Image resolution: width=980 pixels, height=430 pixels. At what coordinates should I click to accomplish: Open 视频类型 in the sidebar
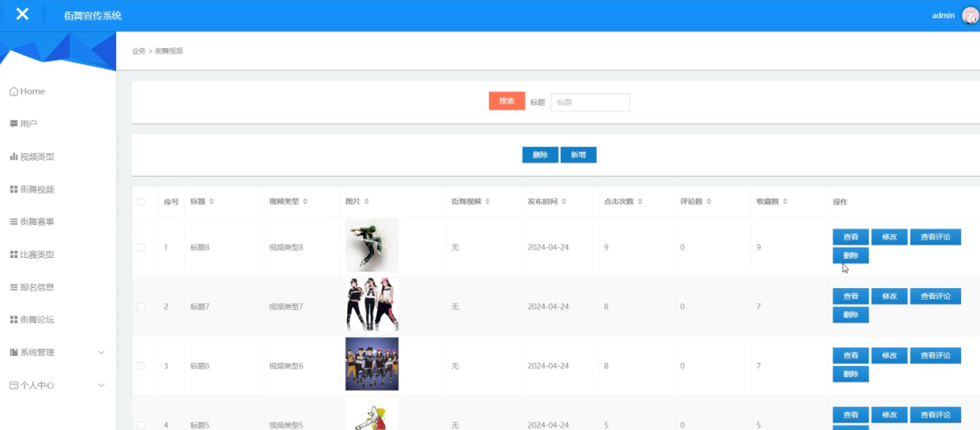32,157
